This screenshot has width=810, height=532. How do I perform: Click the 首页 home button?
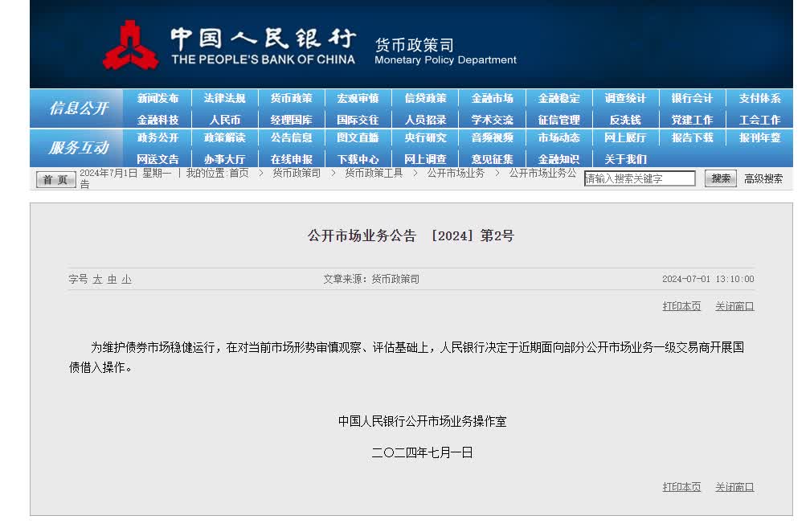click(x=55, y=179)
